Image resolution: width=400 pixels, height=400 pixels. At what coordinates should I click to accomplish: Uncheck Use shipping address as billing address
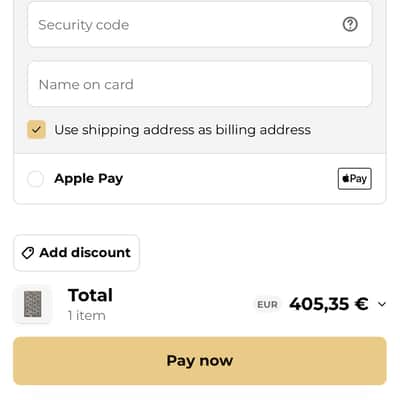pyautogui.click(x=36, y=130)
